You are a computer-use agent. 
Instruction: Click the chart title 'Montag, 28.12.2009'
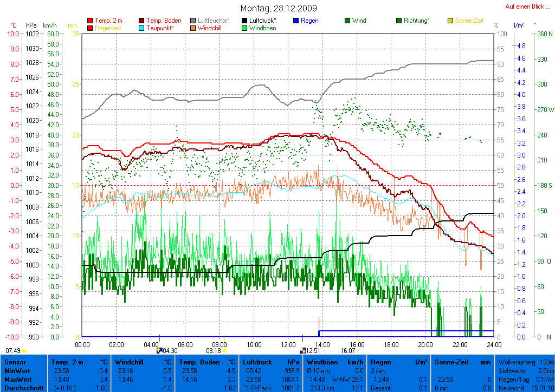pos(279,9)
